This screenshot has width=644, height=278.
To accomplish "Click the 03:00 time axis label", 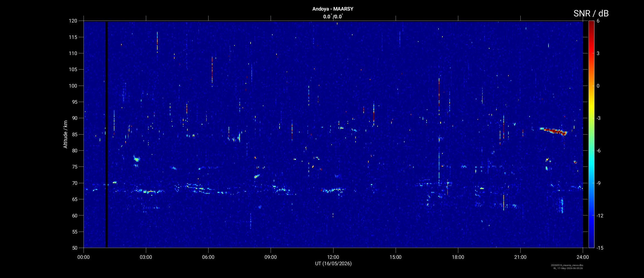I will 146,257.
